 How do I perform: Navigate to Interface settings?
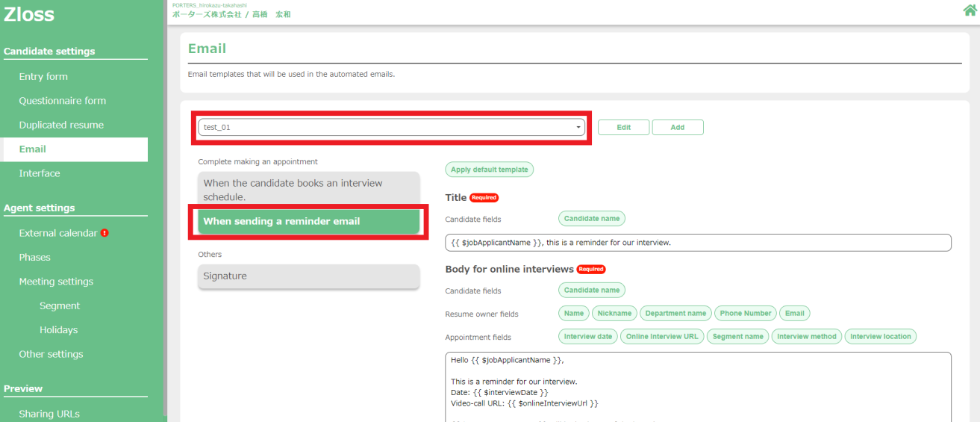[x=40, y=173]
